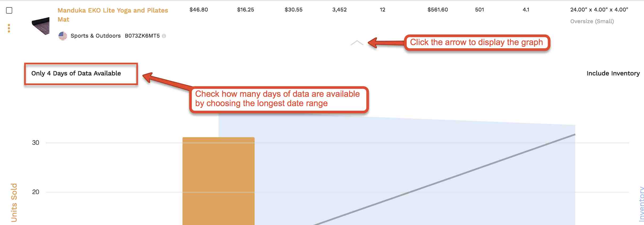Open the yoga mat product thumbnail
This screenshot has height=225, width=644.
[x=41, y=26]
